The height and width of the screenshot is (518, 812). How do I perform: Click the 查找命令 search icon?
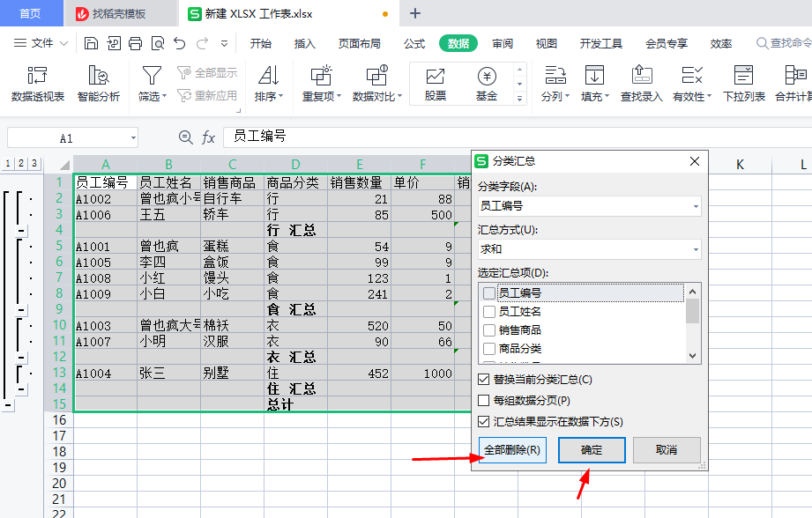[762, 43]
